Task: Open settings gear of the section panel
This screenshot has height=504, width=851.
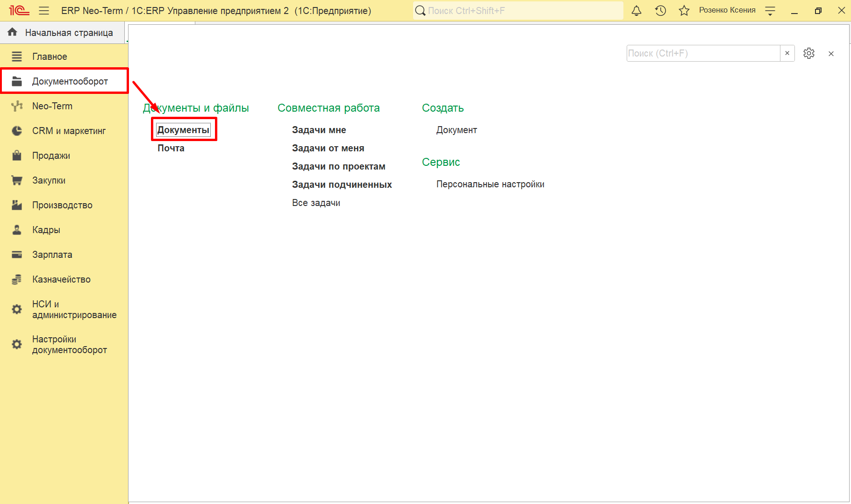Action: click(809, 53)
